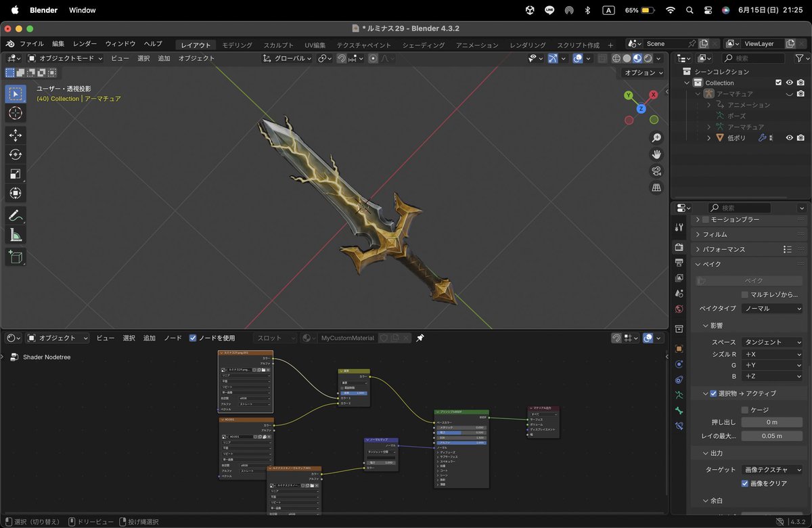812x528 pixels.
Task: Select the Annotate tool
Action: (16, 216)
